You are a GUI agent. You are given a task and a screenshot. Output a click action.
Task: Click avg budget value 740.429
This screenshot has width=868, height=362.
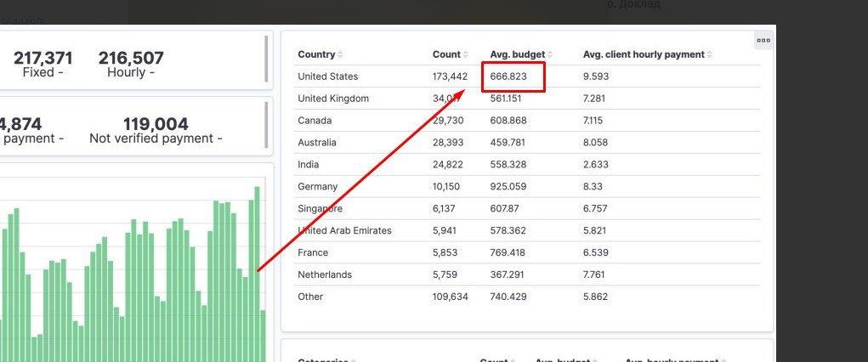pos(508,297)
